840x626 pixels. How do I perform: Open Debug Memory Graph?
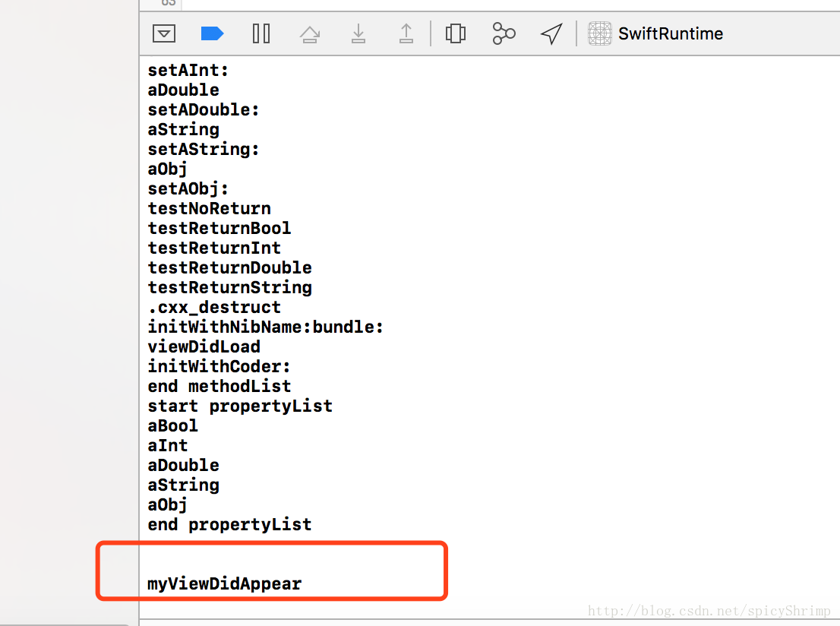pos(504,33)
